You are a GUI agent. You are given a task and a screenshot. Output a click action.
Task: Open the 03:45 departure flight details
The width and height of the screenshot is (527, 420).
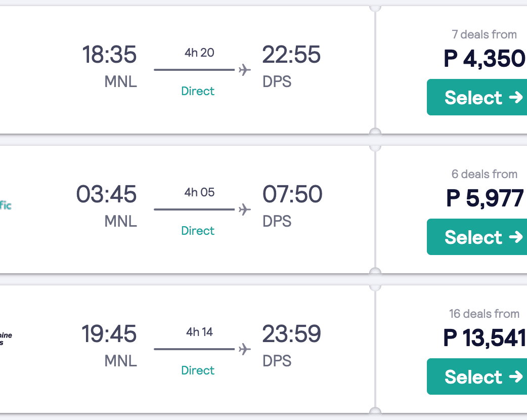tap(107, 194)
